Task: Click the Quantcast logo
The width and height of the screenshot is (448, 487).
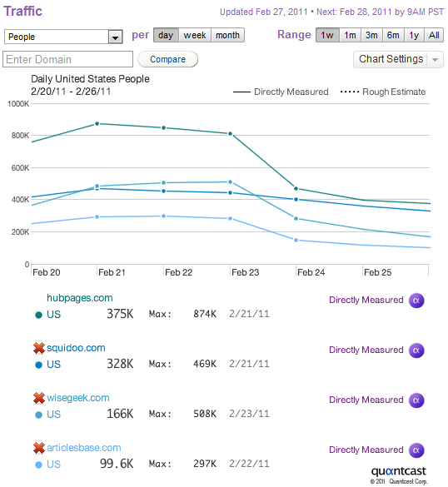Action: [399, 471]
